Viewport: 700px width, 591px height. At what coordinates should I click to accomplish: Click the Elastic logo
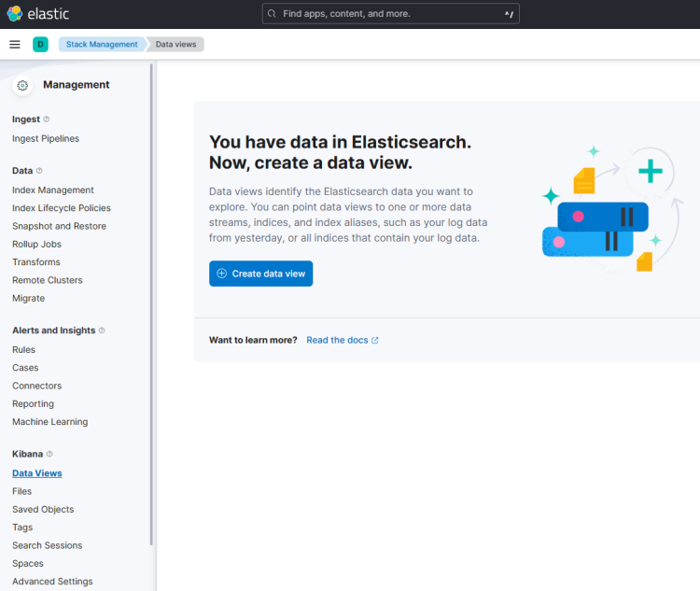pyautogui.click(x=38, y=14)
